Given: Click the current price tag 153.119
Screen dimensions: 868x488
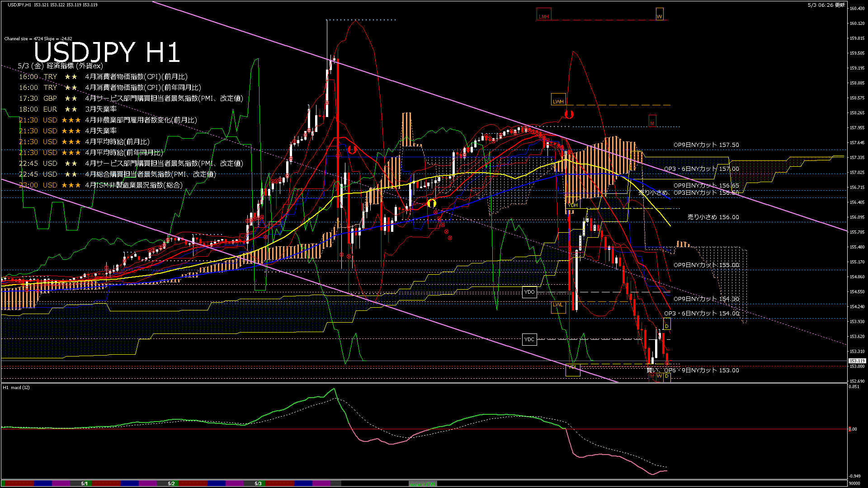Looking at the screenshot, I should tap(857, 361).
